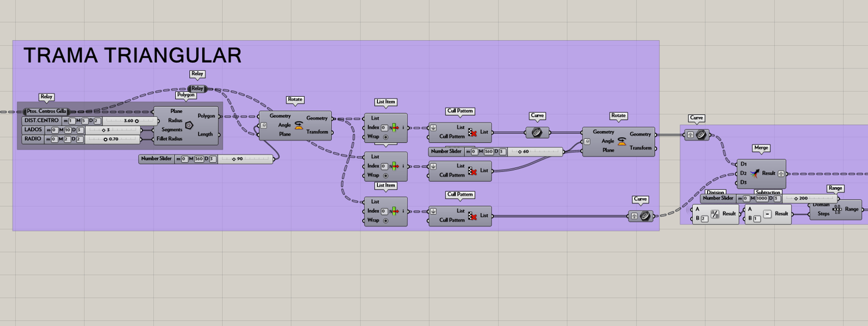Click the top Cull Pattern component icon

(472, 132)
